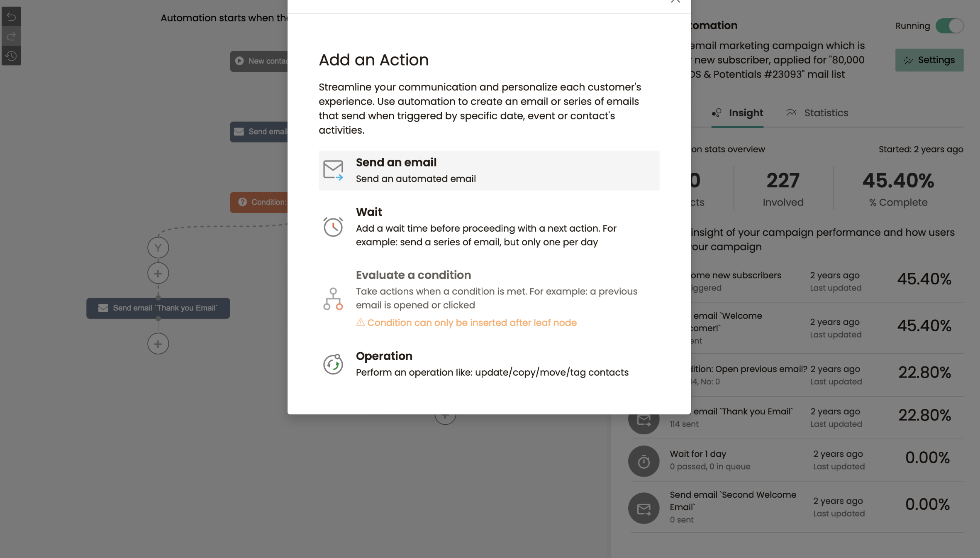Click the Wait alarm clock icon
The width and height of the screenshot is (980, 558).
[333, 227]
